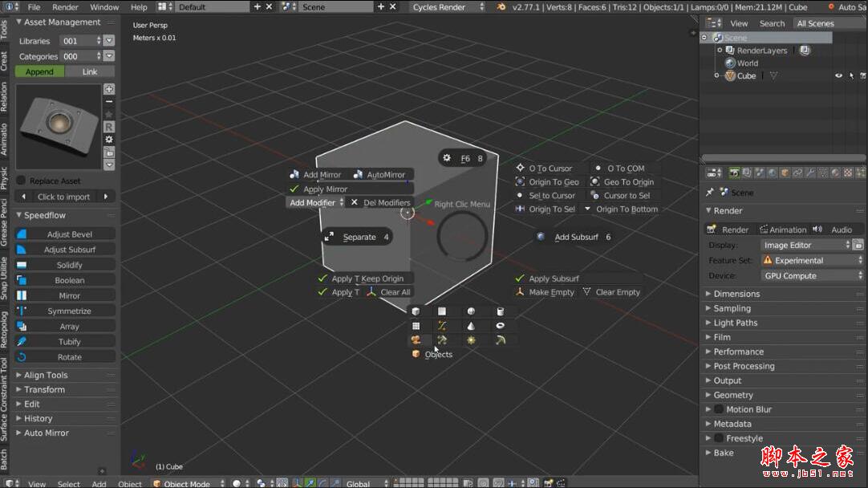Add a cone from the pie menu icons
Viewport: 868px width, 488px height.
[471, 326]
